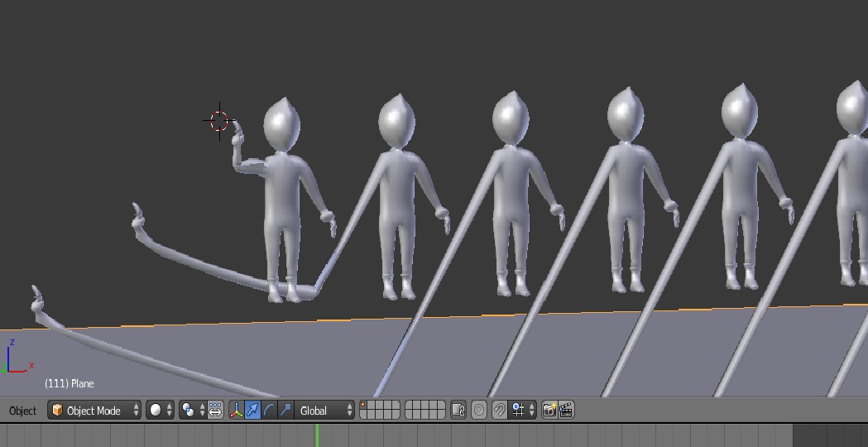868x447 pixels.
Task: Open the snap element type dropdown
Action: pos(522,411)
